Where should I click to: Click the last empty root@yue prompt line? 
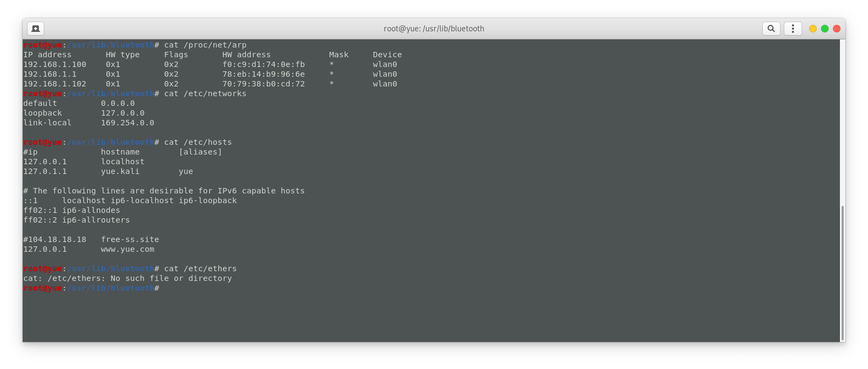pos(91,288)
